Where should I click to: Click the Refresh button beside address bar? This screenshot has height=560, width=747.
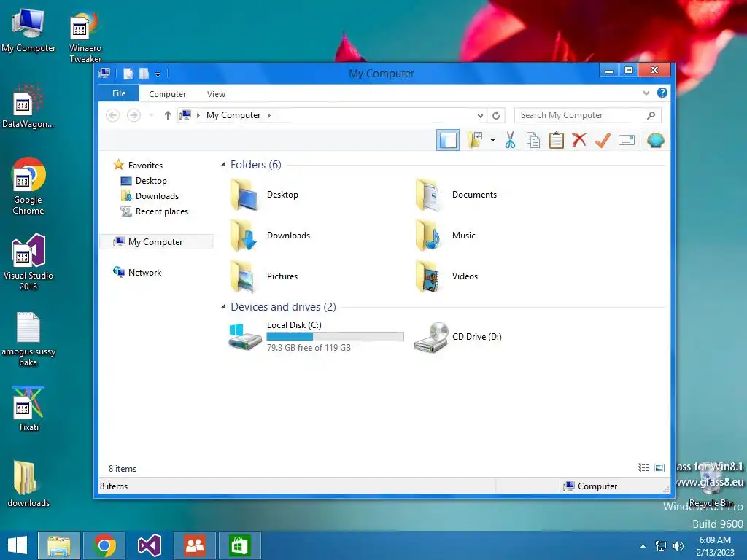[x=496, y=115]
